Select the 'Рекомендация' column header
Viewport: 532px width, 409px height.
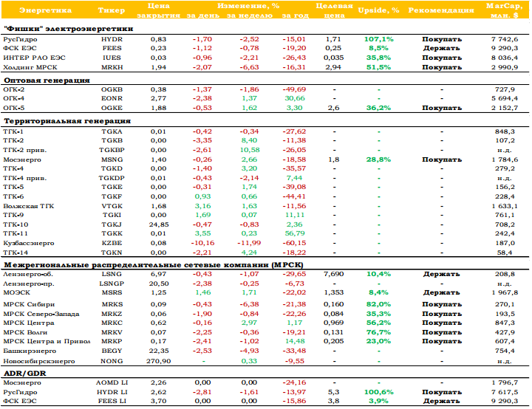coord(440,10)
